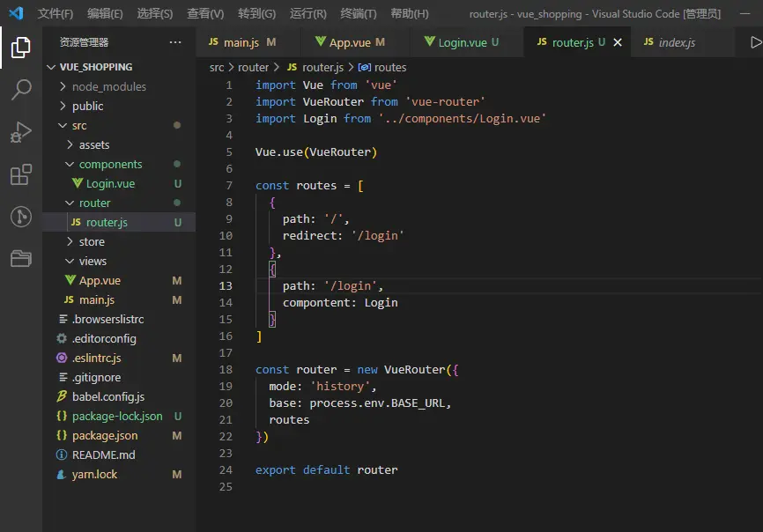Click README.md info icon

pos(62,454)
